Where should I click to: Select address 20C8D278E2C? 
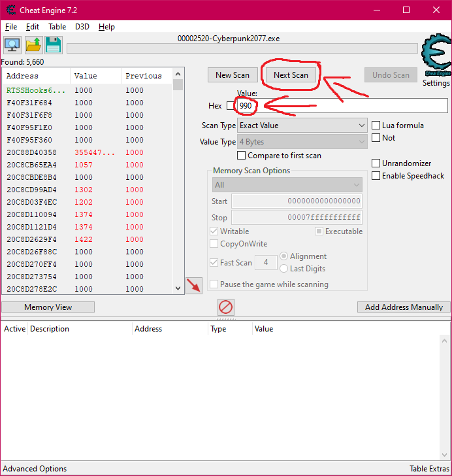[x=88, y=289]
